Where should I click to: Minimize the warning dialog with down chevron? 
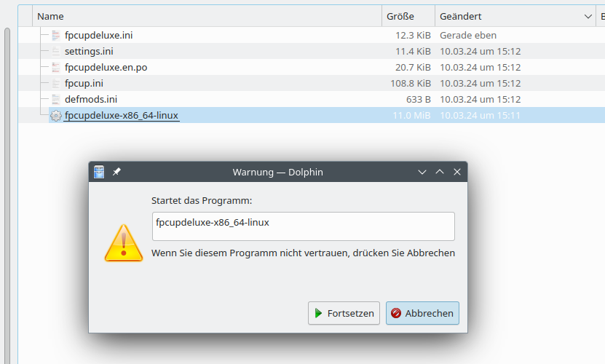(422, 172)
